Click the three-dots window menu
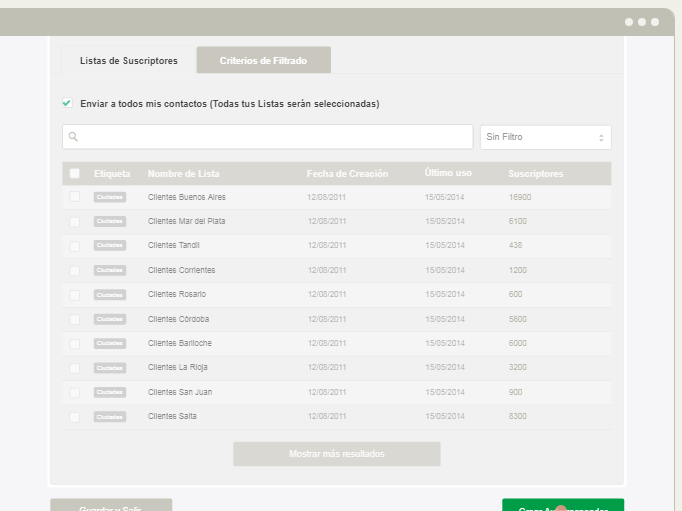Screen dimensions: 682x511 pyautogui.click(x=642, y=22)
